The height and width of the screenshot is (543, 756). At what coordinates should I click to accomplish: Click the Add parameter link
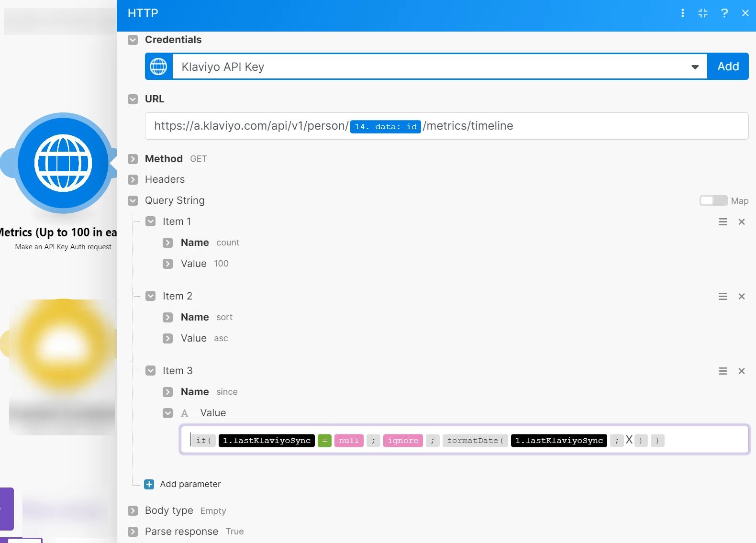[190, 484]
